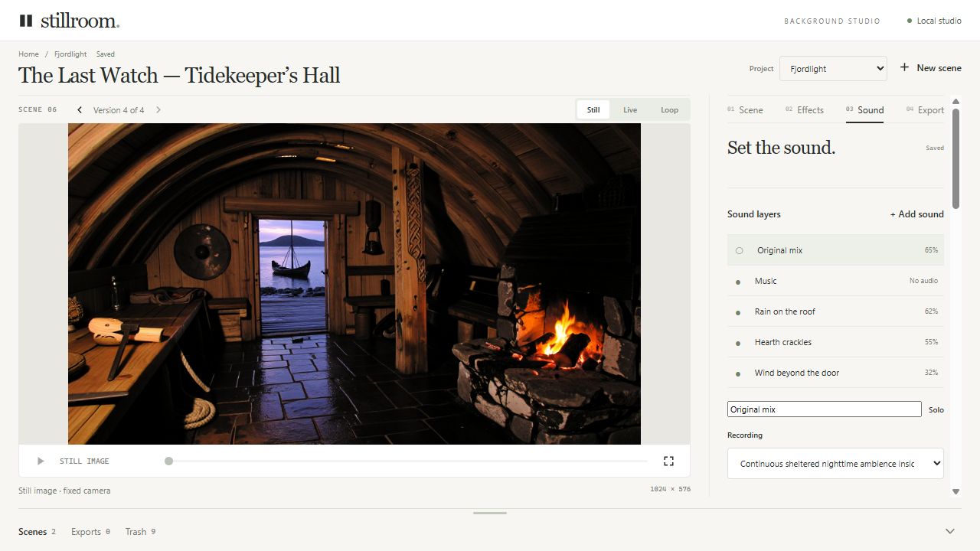Image resolution: width=980 pixels, height=551 pixels.
Task: Click the layer name field reading Original mix
Action: coord(824,409)
